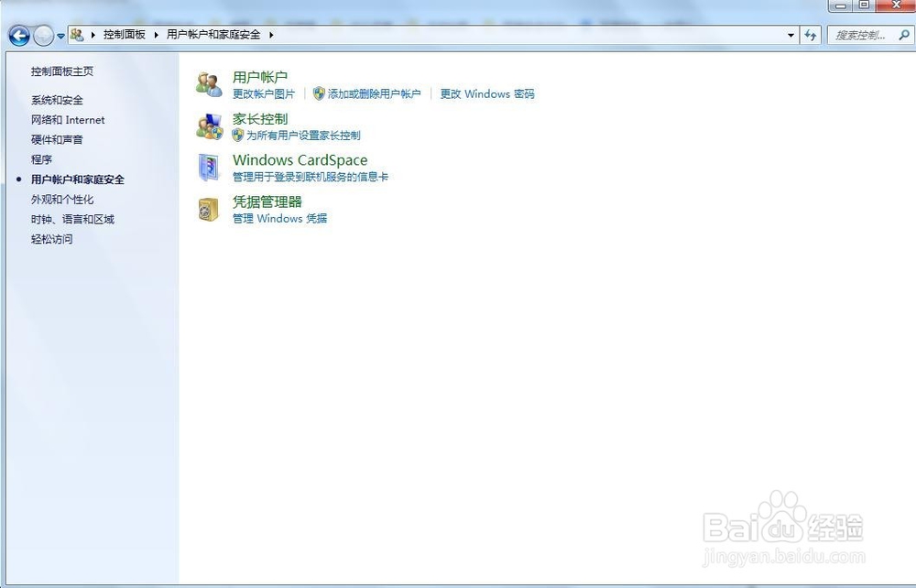Open the 更改 Windows 密码 link
916x588 pixels.
[486, 93]
